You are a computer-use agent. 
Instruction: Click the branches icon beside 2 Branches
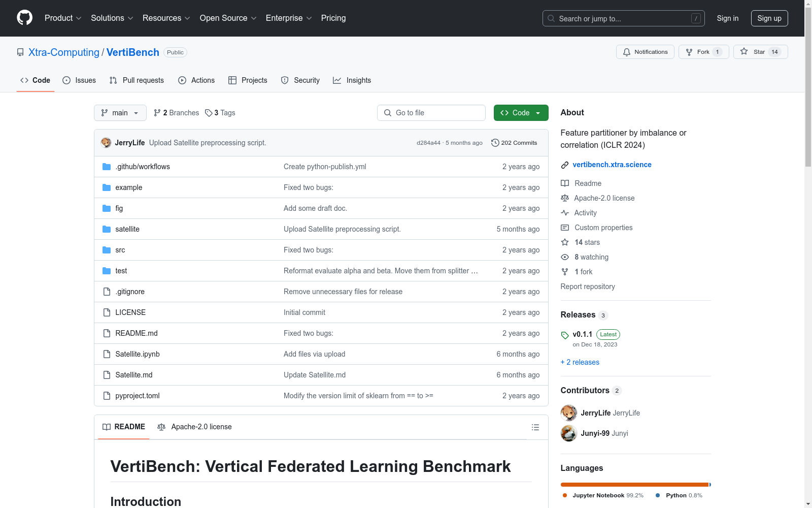[157, 113]
